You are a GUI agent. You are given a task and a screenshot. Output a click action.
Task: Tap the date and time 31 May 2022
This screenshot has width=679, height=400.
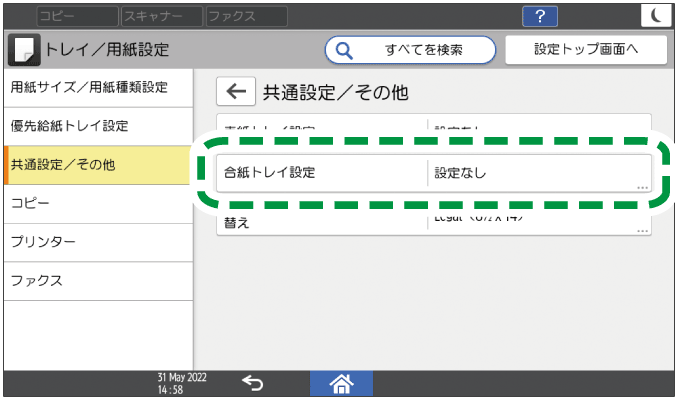coord(182,384)
